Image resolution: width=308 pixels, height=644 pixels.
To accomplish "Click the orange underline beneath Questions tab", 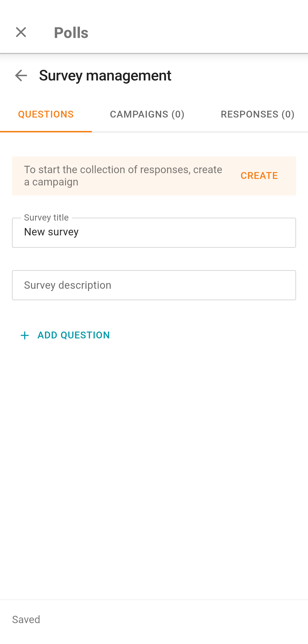I will coord(46,132).
